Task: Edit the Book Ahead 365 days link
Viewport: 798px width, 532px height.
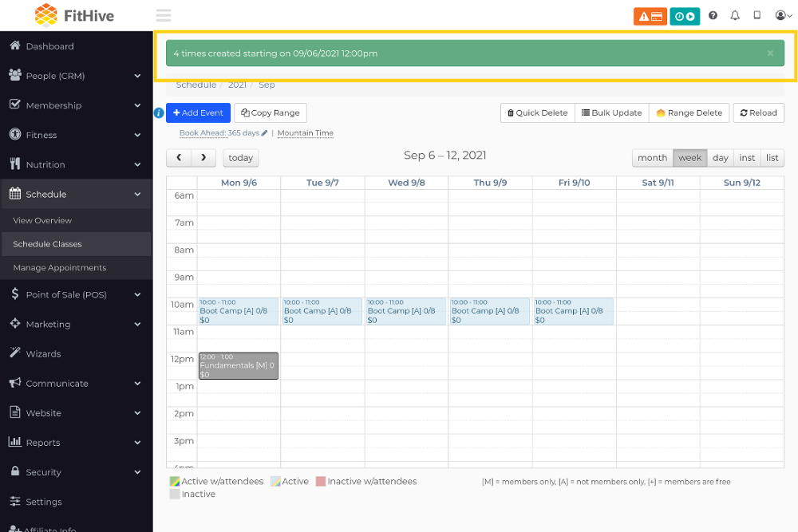Action: pyautogui.click(x=223, y=132)
